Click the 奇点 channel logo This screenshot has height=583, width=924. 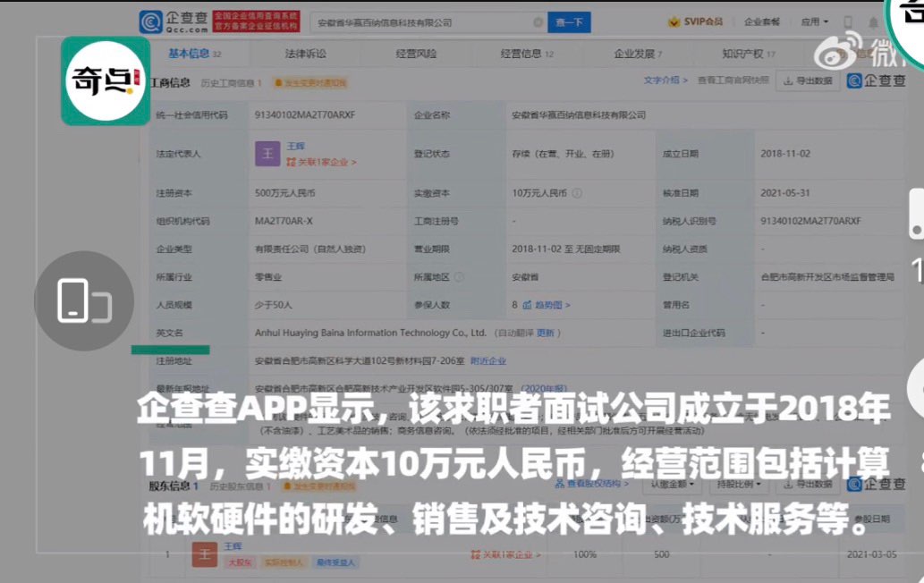pyautogui.click(x=105, y=80)
